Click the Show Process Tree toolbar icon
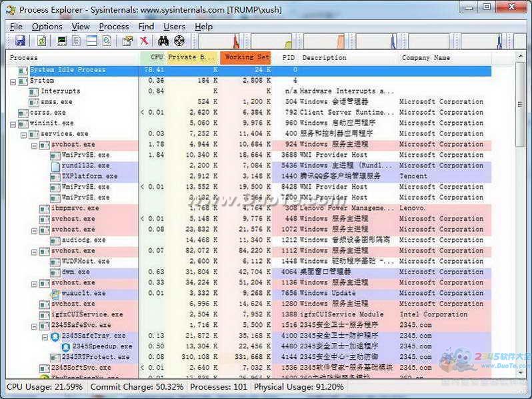 click(77, 41)
